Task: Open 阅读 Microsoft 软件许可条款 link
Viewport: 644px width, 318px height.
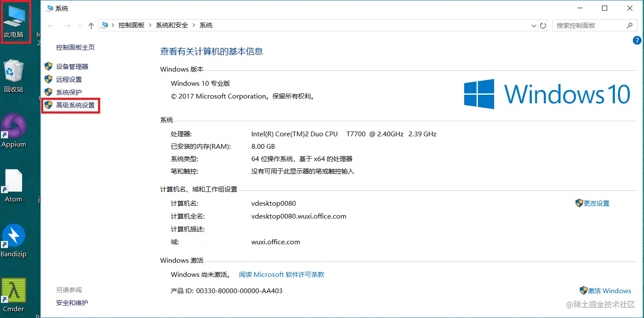Action: point(281,274)
